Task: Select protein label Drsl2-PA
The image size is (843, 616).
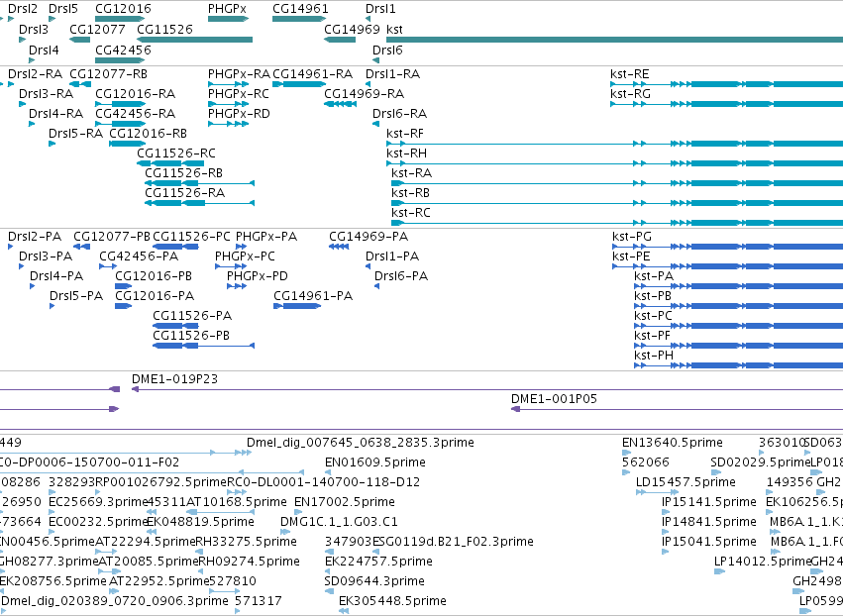Action: (x=35, y=237)
